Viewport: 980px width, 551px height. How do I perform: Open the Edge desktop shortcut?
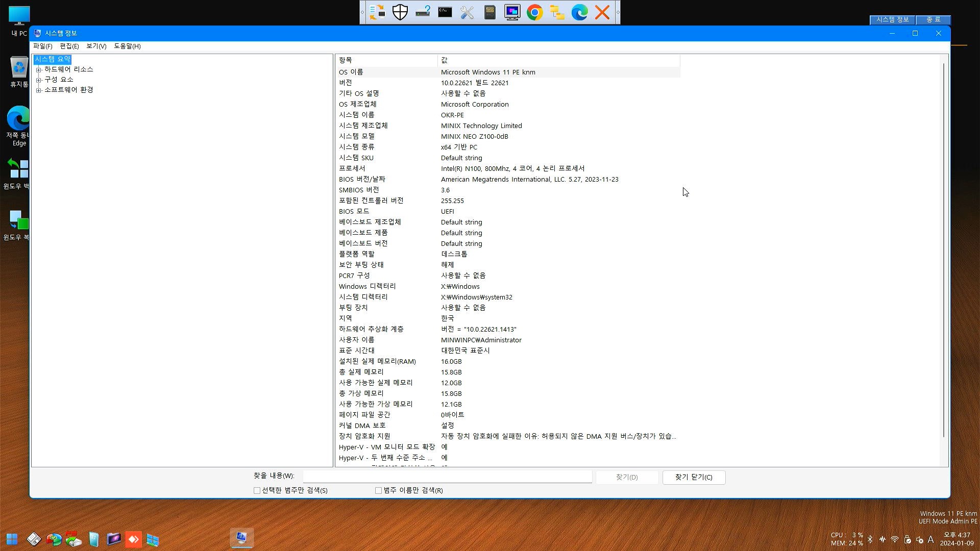coord(18,126)
